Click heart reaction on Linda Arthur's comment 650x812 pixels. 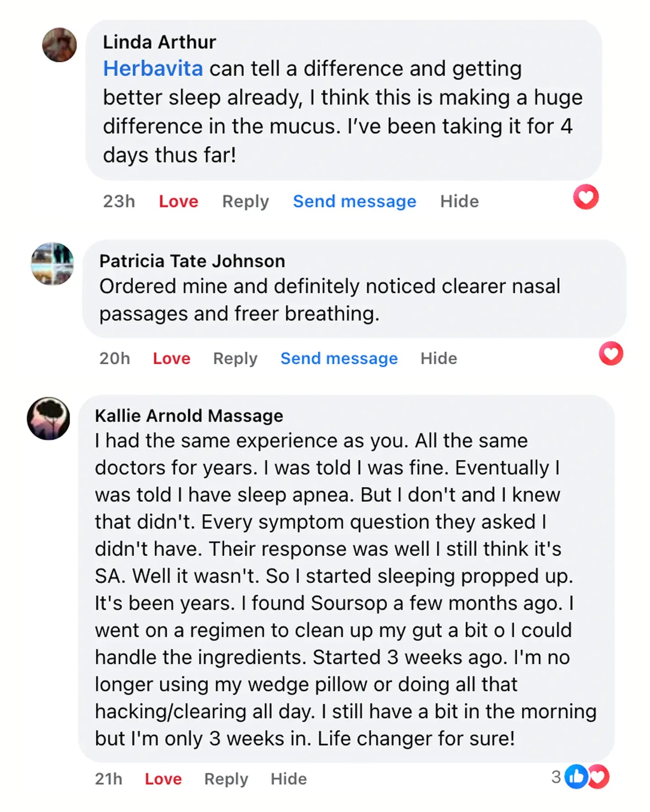coord(586,197)
